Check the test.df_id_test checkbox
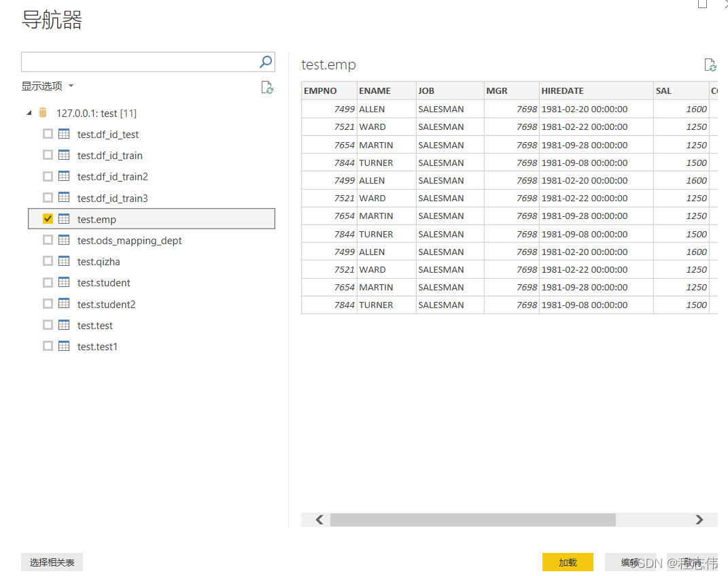This screenshot has height=576, width=728. (x=48, y=134)
